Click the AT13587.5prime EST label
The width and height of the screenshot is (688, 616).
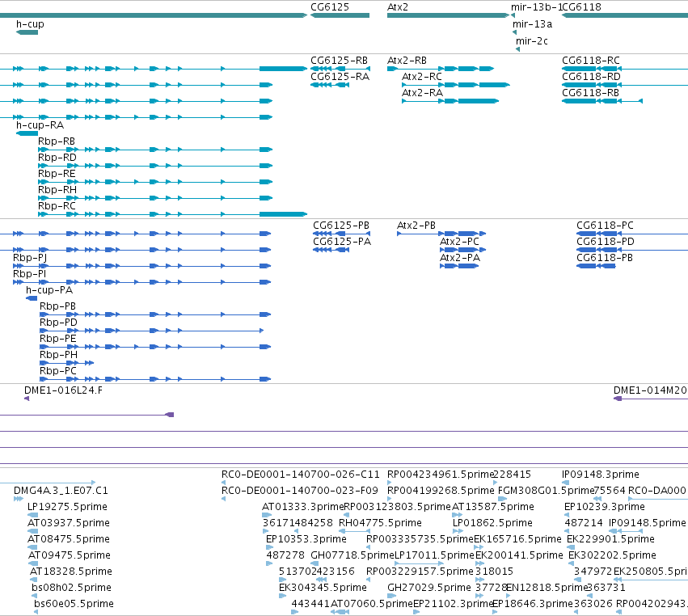tap(493, 507)
